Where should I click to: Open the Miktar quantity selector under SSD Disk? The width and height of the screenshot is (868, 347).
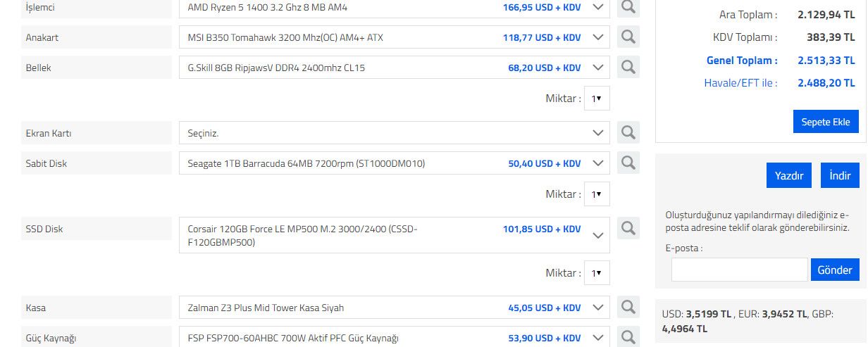(597, 273)
